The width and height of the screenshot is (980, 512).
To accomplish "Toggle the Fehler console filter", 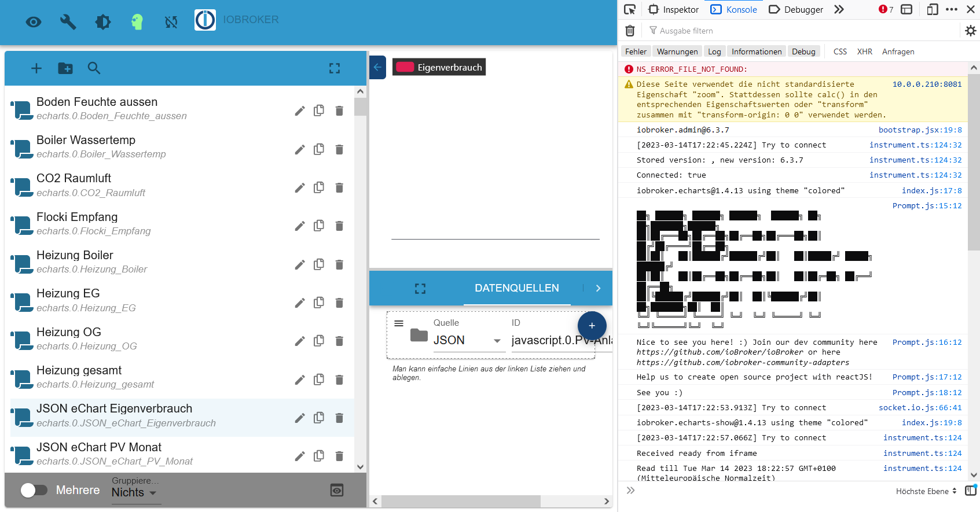I will point(636,51).
